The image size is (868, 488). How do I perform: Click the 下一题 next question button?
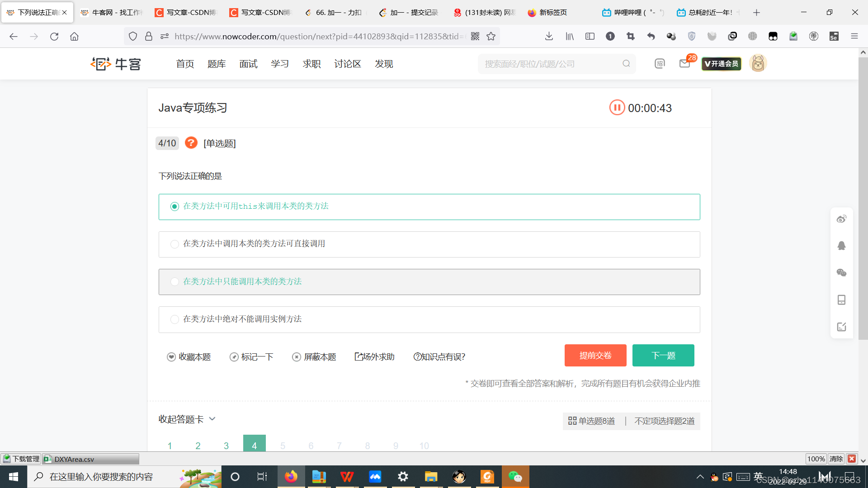click(663, 355)
